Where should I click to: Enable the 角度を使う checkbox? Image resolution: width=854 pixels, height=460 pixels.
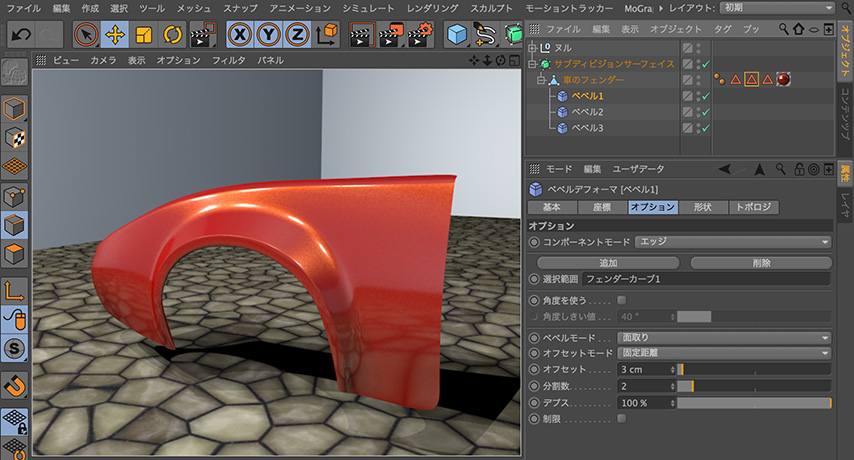(x=622, y=300)
